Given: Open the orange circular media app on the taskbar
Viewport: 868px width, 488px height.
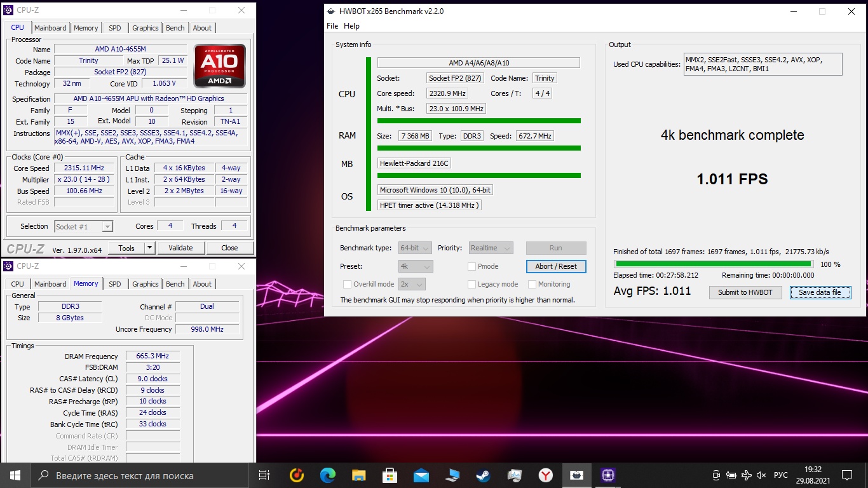Looking at the screenshot, I should [296, 475].
